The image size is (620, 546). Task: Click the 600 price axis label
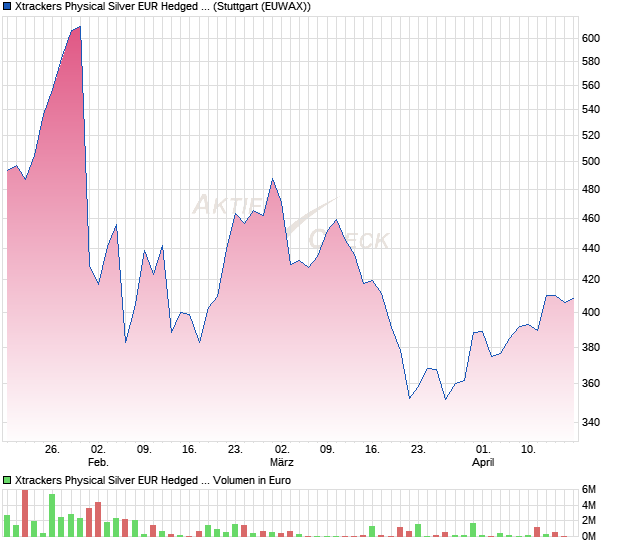(x=590, y=38)
